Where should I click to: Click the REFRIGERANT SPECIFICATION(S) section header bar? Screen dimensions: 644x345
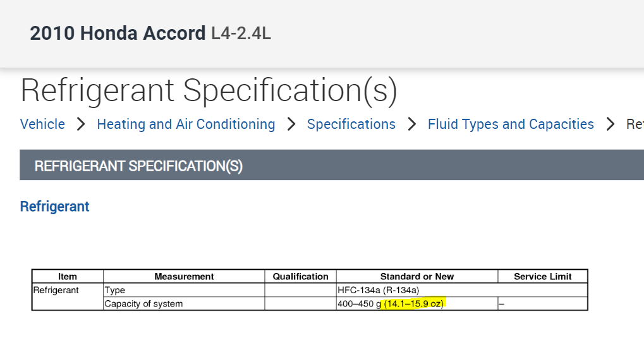[x=332, y=166]
